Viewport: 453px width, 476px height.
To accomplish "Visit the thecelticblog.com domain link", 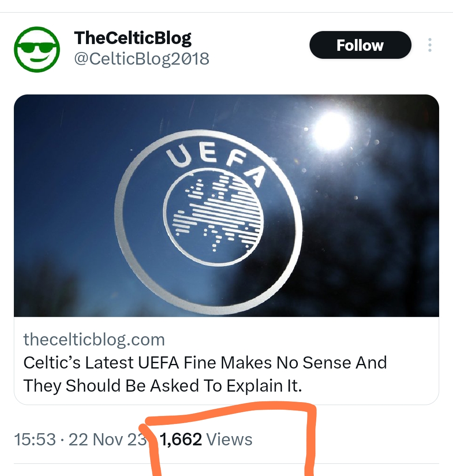I will click(94, 340).
